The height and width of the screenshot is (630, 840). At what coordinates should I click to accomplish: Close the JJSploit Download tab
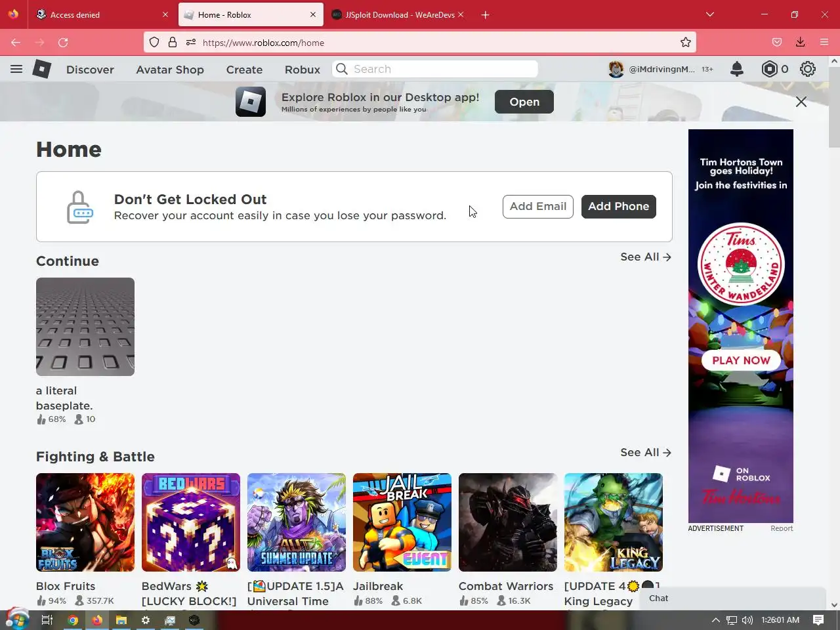pos(461,14)
